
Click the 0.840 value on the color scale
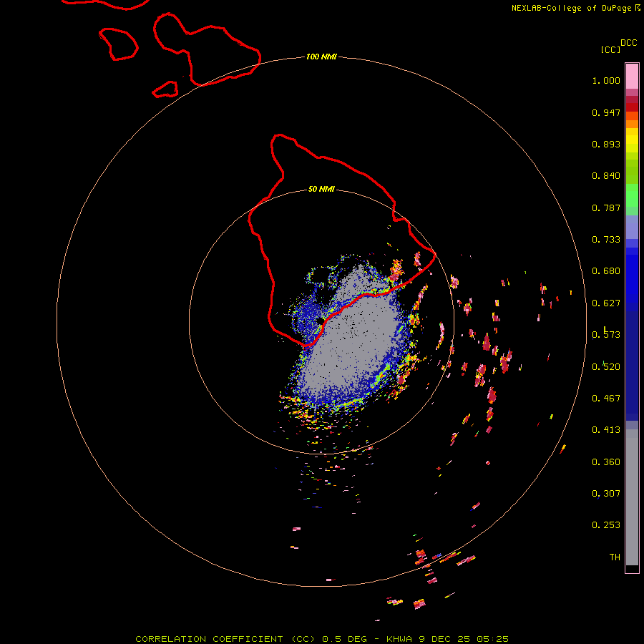pos(606,176)
